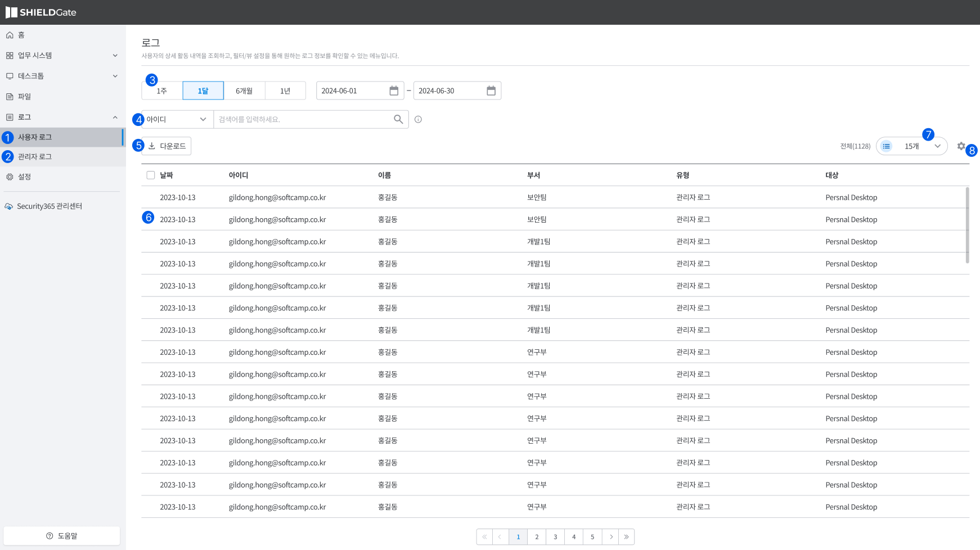Go to the first page
Image resolution: width=980 pixels, height=550 pixels.
point(484,537)
